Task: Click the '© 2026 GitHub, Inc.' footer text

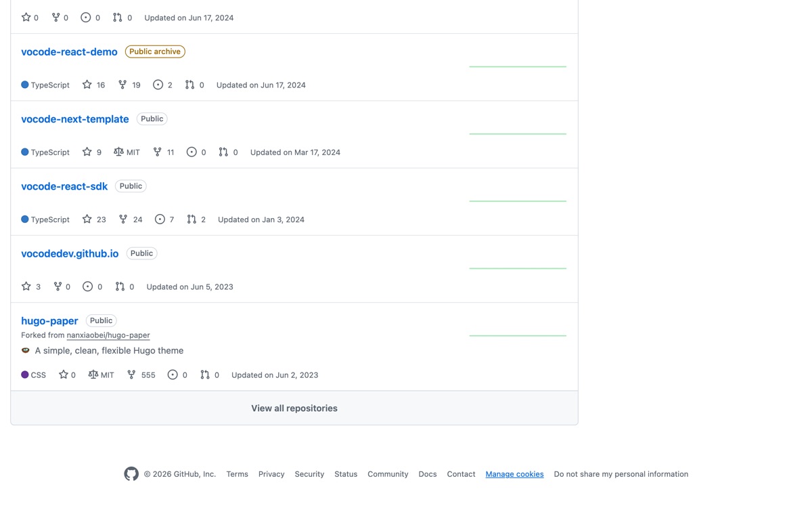Action: [x=180, y=474]
